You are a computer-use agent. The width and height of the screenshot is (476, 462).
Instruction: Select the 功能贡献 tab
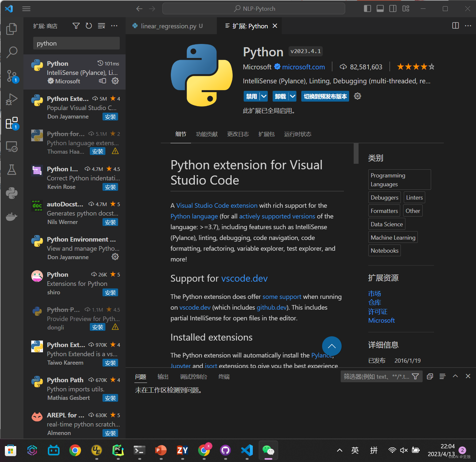coord(207,134)
